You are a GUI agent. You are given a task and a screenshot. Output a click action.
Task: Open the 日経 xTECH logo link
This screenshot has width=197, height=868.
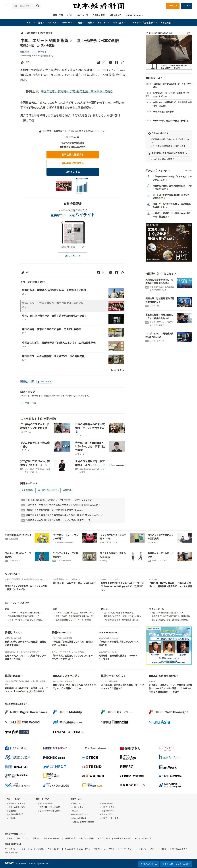click(x=90, y=758)
